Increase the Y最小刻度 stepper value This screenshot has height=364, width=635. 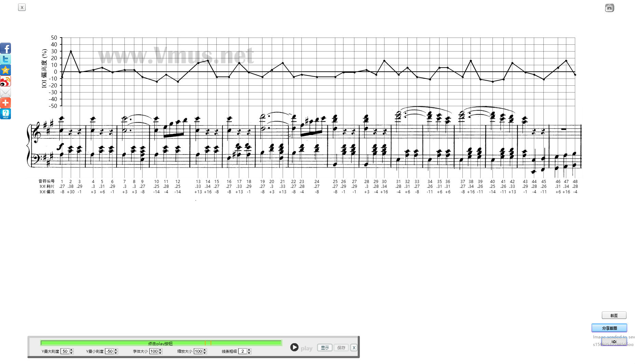tap(116, 350)
